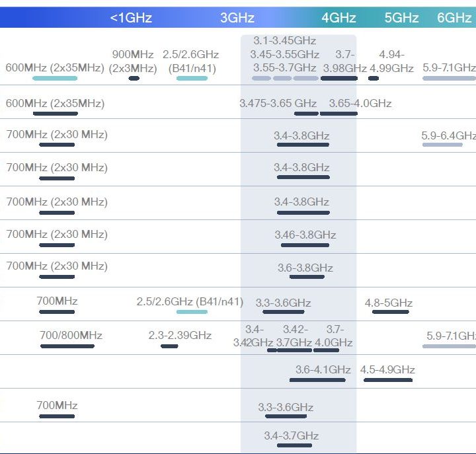Click the 6GHz header label
This screenshot has width=476, height=454.
454,18
